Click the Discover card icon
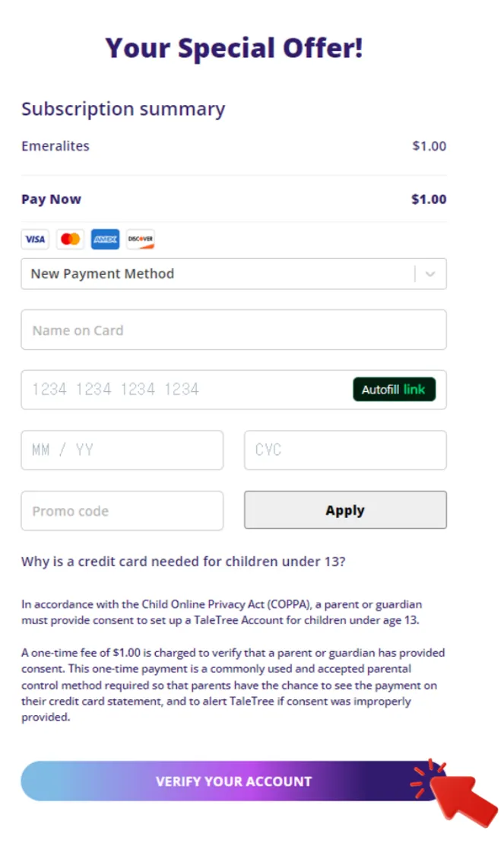 (141, 240)
